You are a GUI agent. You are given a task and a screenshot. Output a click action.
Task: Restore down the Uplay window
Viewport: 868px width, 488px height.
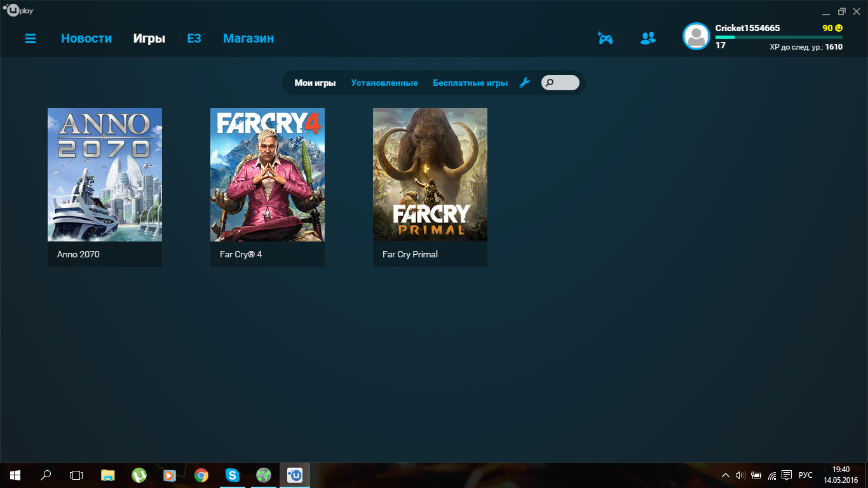pos(842,11)
